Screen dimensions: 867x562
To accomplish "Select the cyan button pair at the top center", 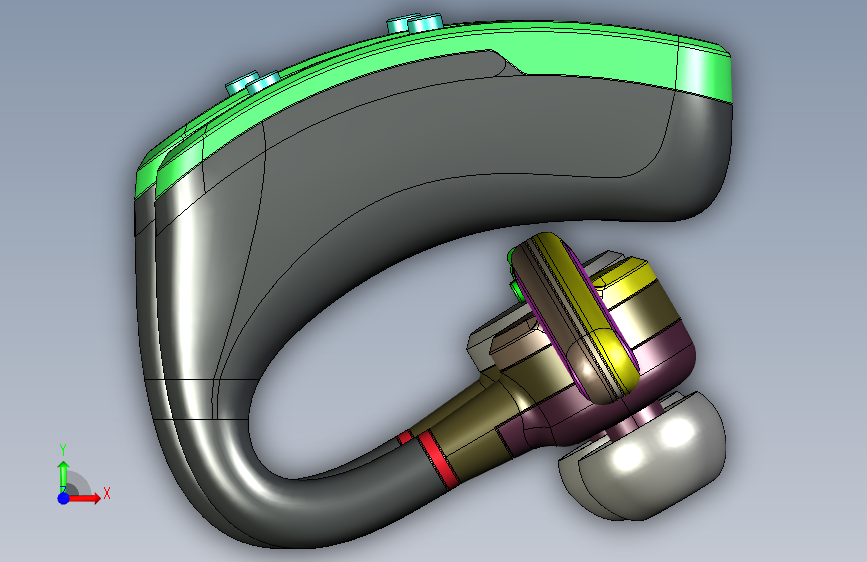I will point(415,24).
